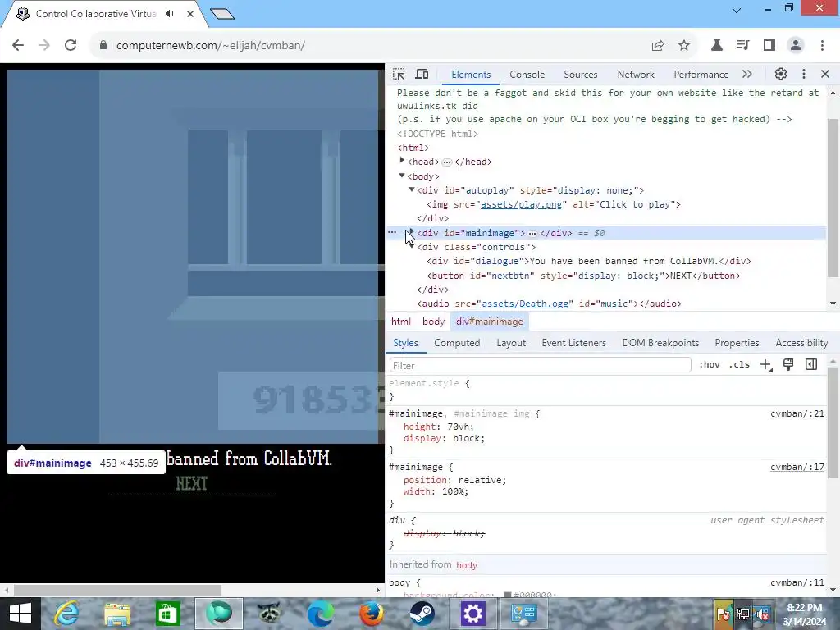
Task: Close the DevTools panel
Action: (x=825, y=74)
